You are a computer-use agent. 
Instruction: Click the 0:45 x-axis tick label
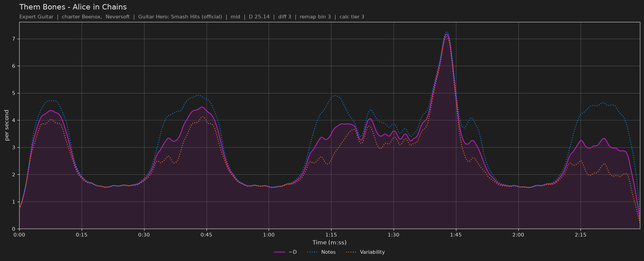click(x=207, y=235)
